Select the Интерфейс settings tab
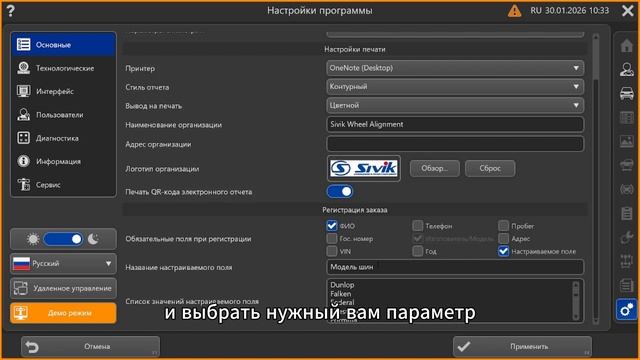Viewport: 640px width, 360px height. tap(64, 91)
